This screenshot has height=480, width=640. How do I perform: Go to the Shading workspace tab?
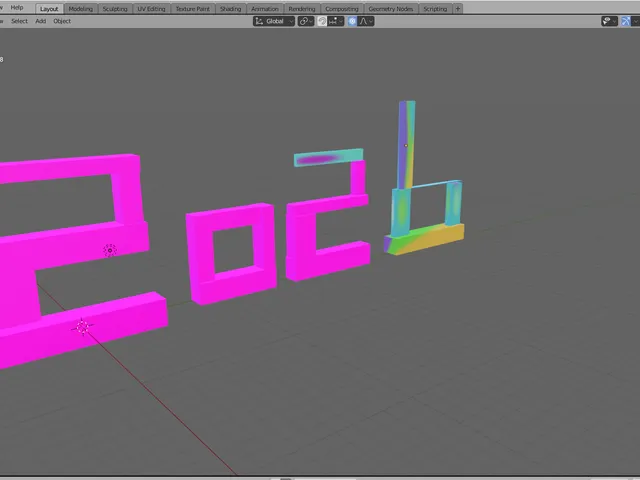coord(231,9)
